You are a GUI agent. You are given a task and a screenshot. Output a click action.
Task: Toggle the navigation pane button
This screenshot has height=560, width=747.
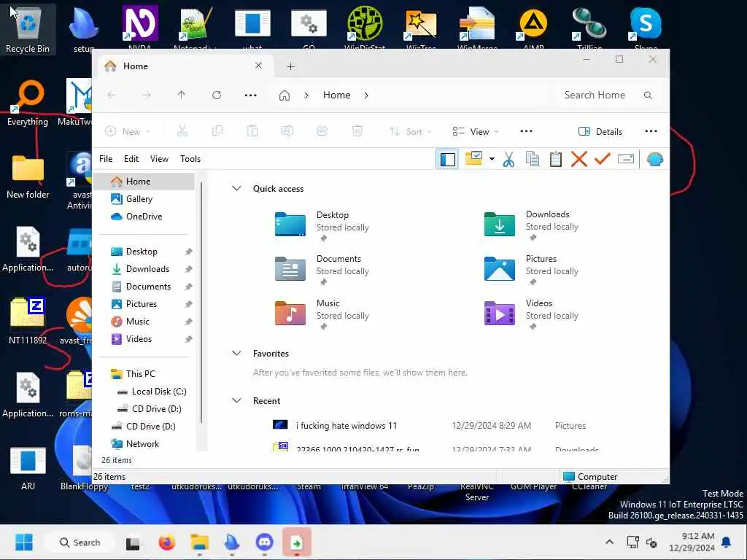(447, 159)
